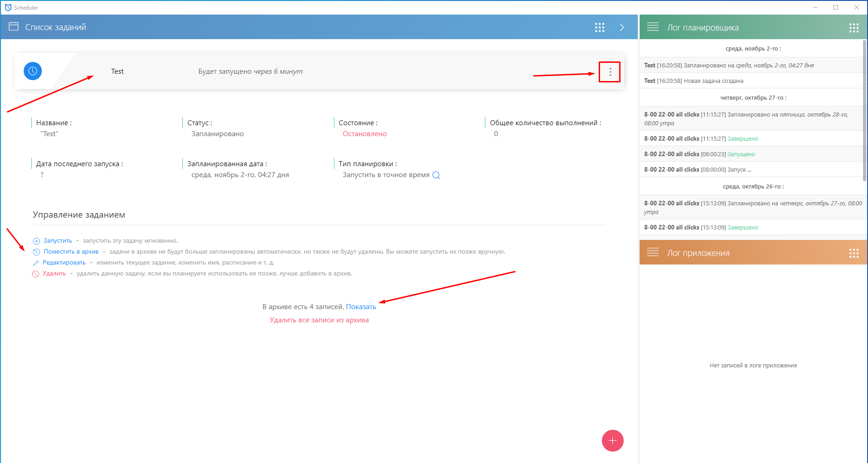Open the grid menu in Список заданий header
This screenshot has height=463, width=868.
coord(600,27)
